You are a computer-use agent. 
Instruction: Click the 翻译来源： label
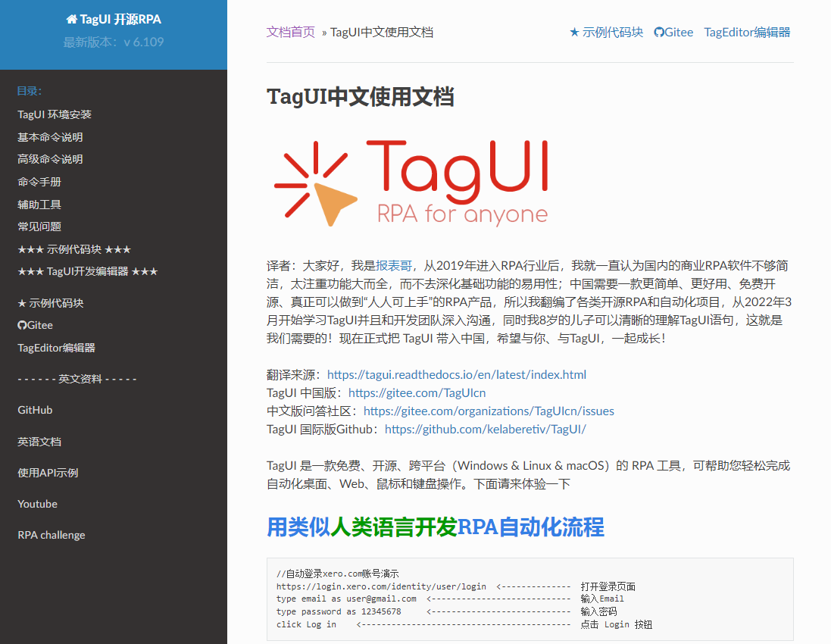click(x=294, y=375)
